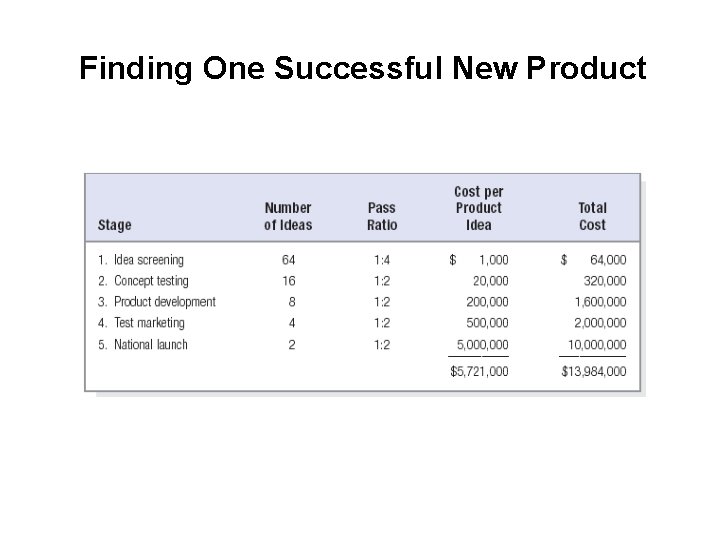Click the 500,000 test marketing cost
This screenshot has height=540, width=720.
tap(487, 323)
